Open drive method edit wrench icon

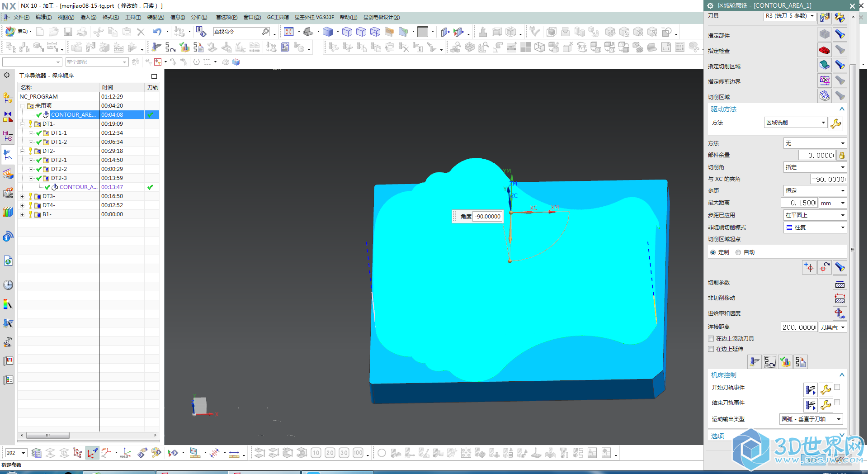click(836, 123)
